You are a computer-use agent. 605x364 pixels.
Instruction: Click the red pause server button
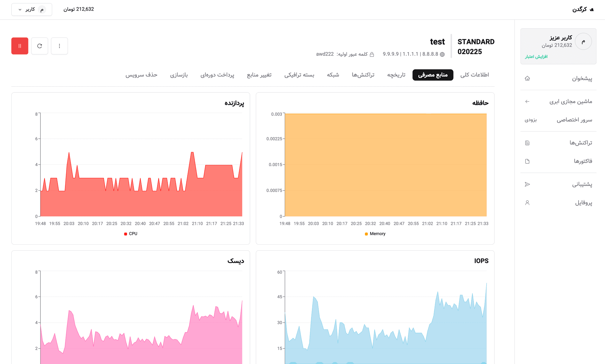click(x=20, y=46)
